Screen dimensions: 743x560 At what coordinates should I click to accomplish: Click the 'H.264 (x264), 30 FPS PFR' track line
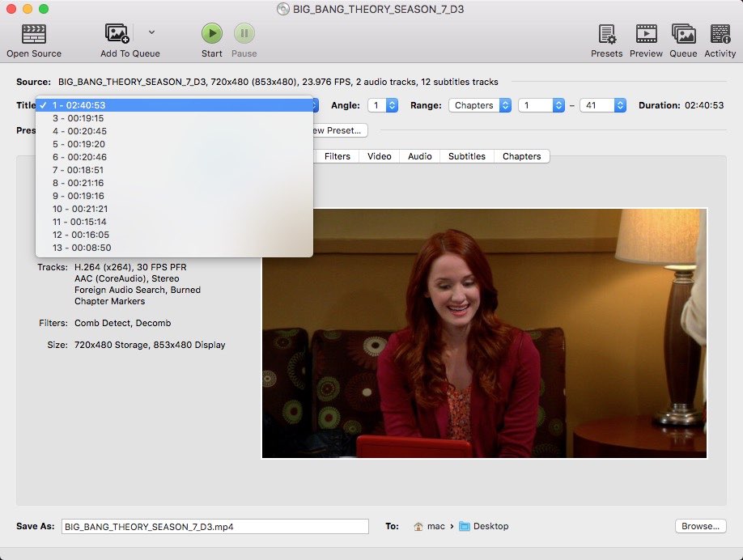point(130,267)
